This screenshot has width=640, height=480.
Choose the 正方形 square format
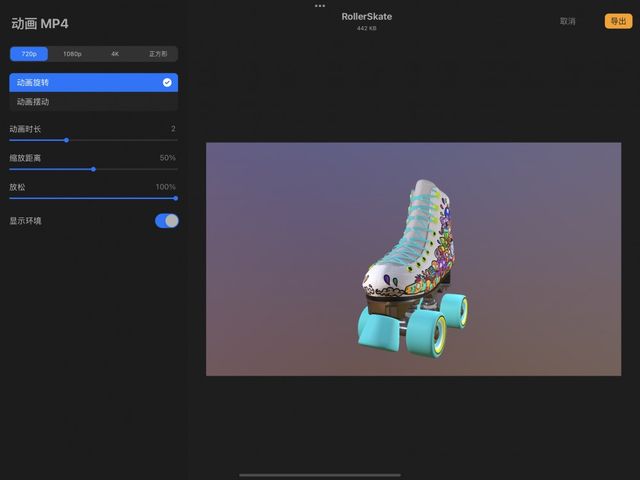[x=158, y=54]
